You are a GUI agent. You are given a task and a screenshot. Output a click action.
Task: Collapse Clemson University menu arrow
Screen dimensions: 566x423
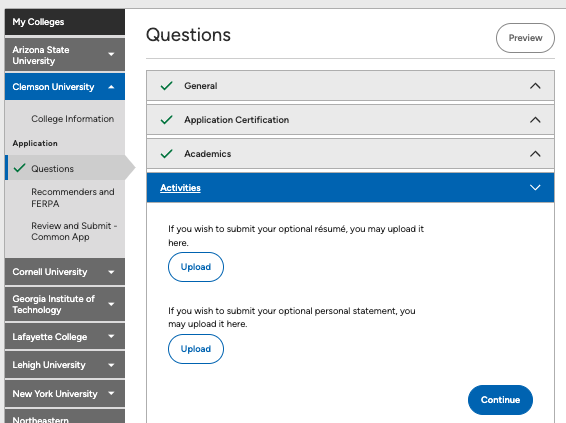(111, 87)
